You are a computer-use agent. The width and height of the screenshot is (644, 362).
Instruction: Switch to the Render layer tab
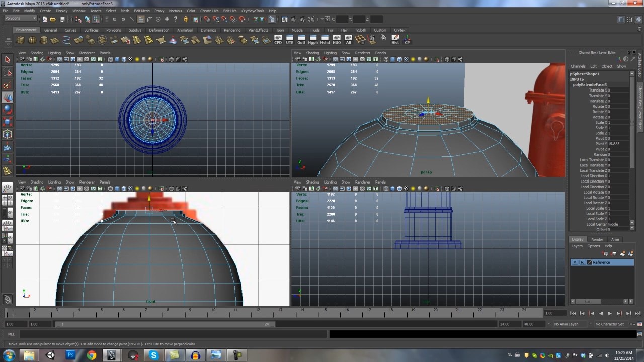click(x=597, y=239)
